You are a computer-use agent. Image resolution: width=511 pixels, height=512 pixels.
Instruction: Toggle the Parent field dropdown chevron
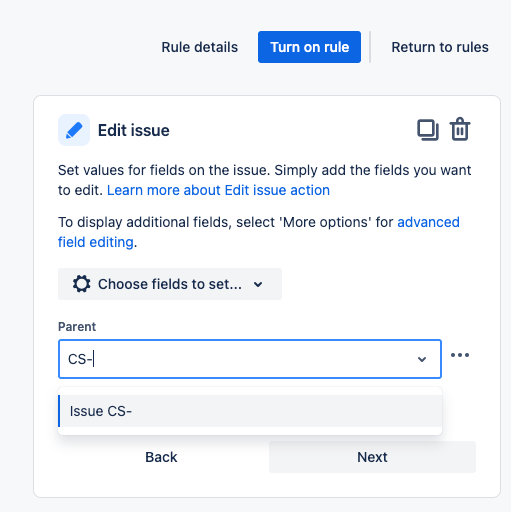click(422, 359)
